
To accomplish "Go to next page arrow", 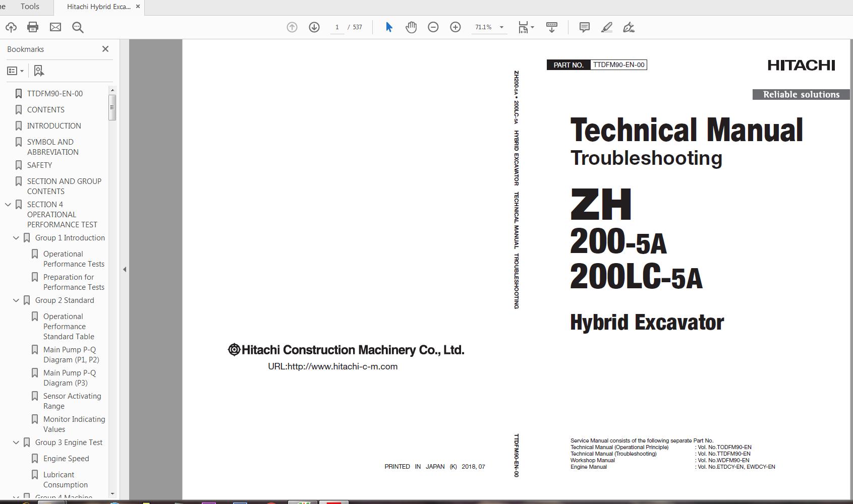I will [314, 27].
